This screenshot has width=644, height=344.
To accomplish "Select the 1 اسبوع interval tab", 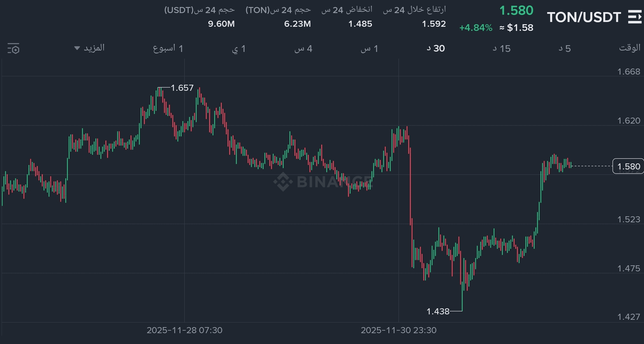I will 168,48.
